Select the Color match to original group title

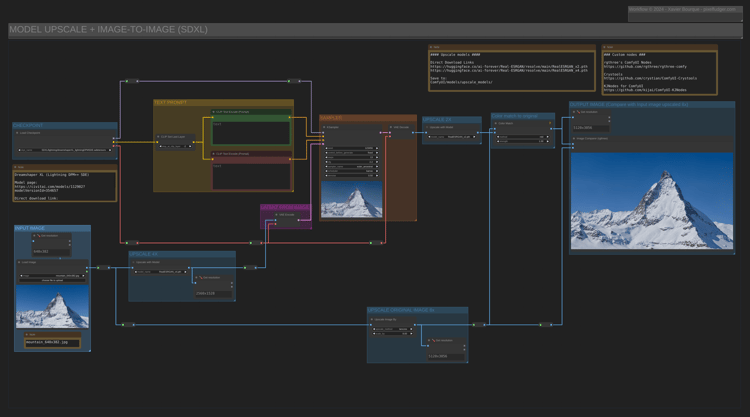(x=515, y=116)
